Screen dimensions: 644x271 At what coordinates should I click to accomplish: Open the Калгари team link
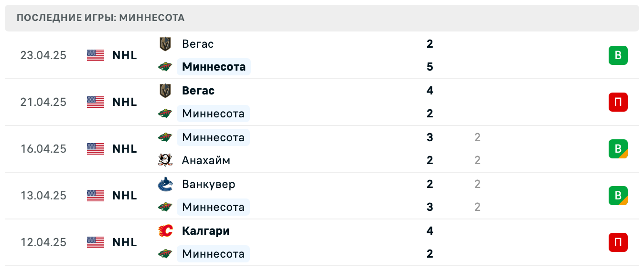coord(205,231)
